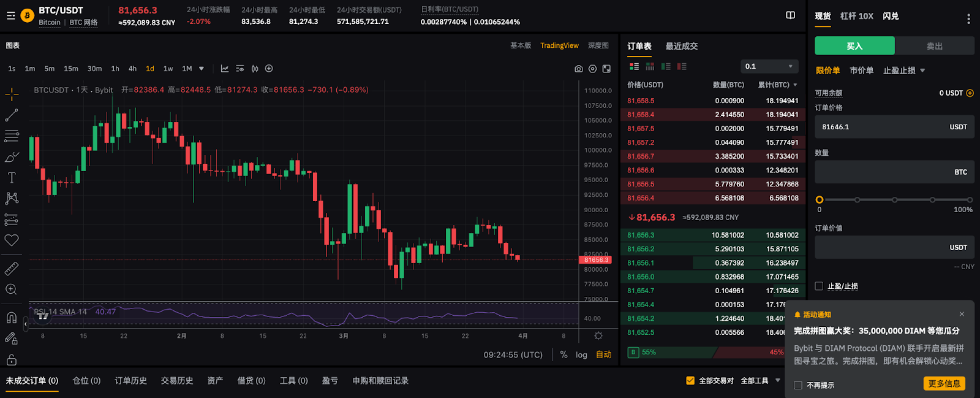The height and width of the screenshot is (398, 980).
Task: Open the forecasting and measurement tools
Action: pos(12,220)
